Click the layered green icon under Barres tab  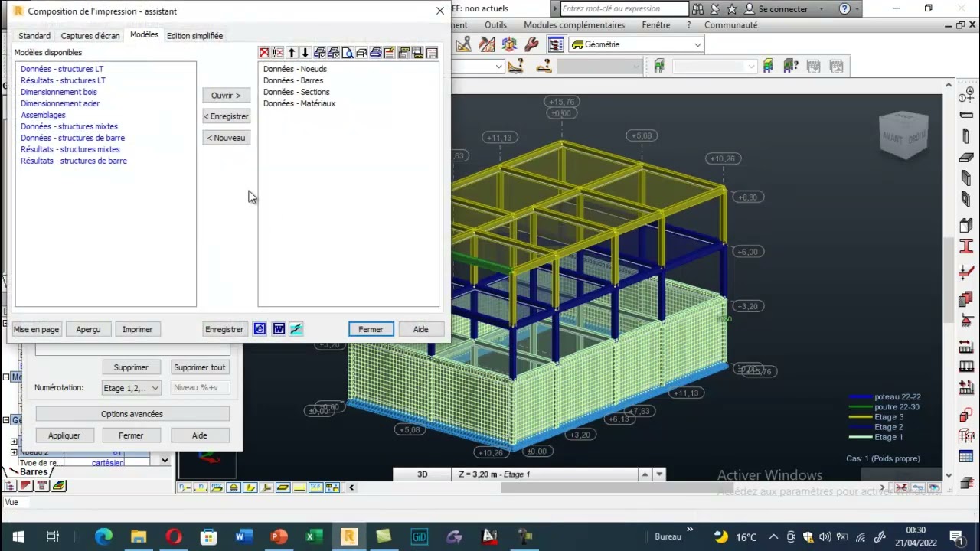tap(59, 486)
